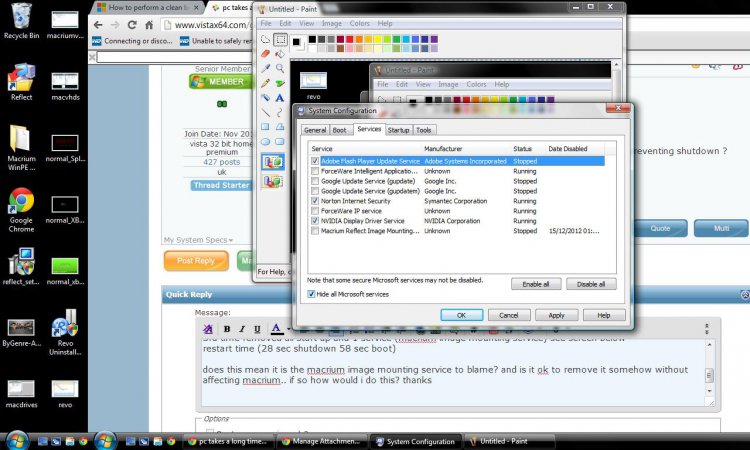Choose the Eraser tool in Paint
Viewport: 750px width, 450px height.
point(265,54)
